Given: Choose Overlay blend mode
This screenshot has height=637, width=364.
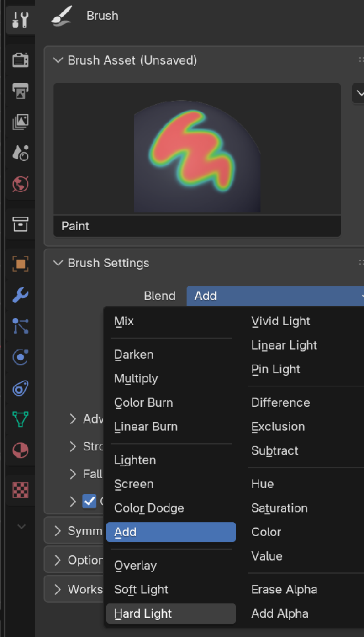Looking at the screenshot, I should pyautogui.click(x=171, y=566).
